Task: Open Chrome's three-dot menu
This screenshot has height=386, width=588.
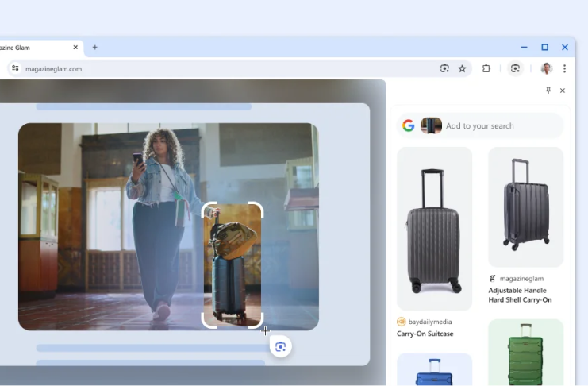Action: click(564, 68)
